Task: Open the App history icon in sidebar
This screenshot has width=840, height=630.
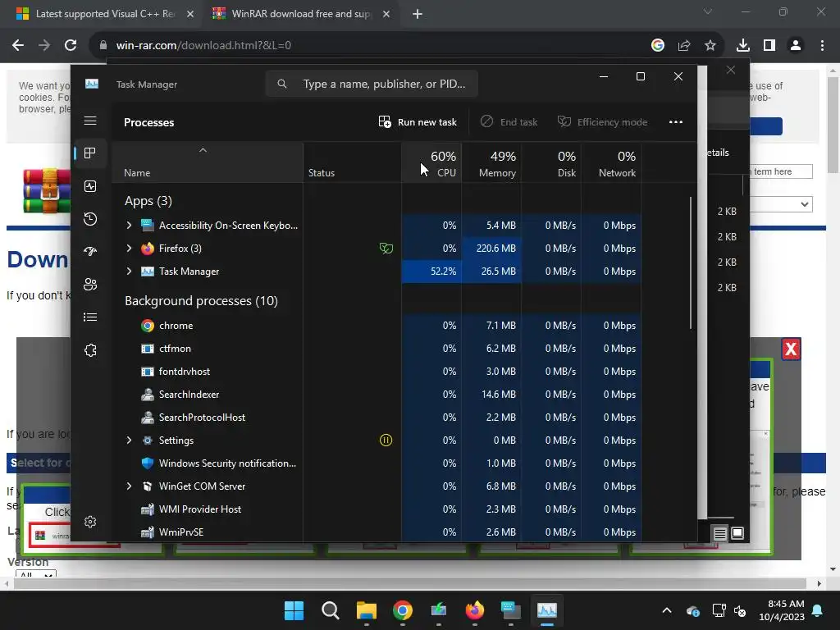Action: point(90,218)
